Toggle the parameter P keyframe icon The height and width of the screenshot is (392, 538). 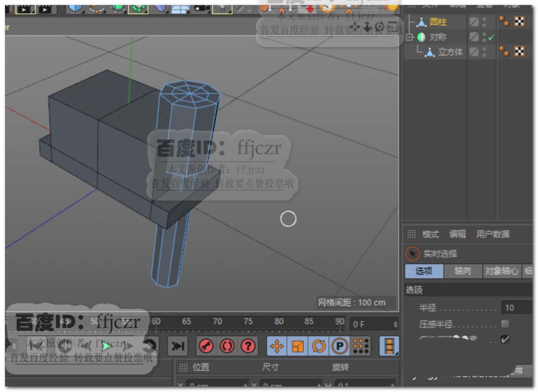coord(339,346)
